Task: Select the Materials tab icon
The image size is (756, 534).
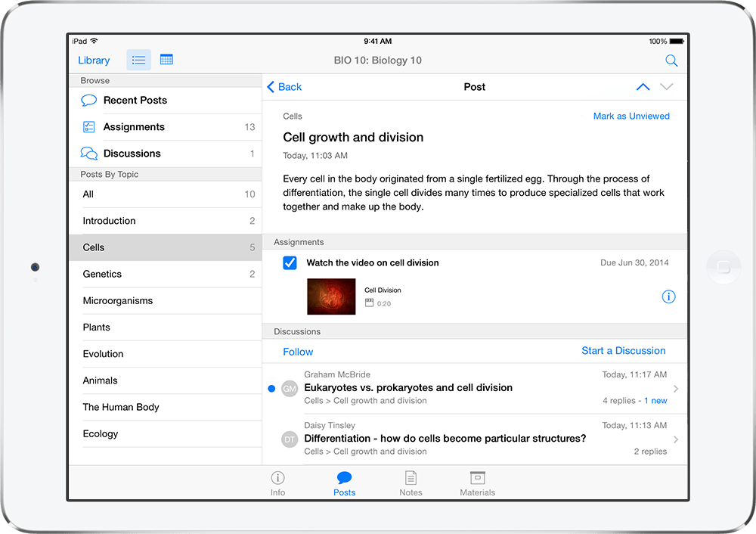Action: [477, 483]
